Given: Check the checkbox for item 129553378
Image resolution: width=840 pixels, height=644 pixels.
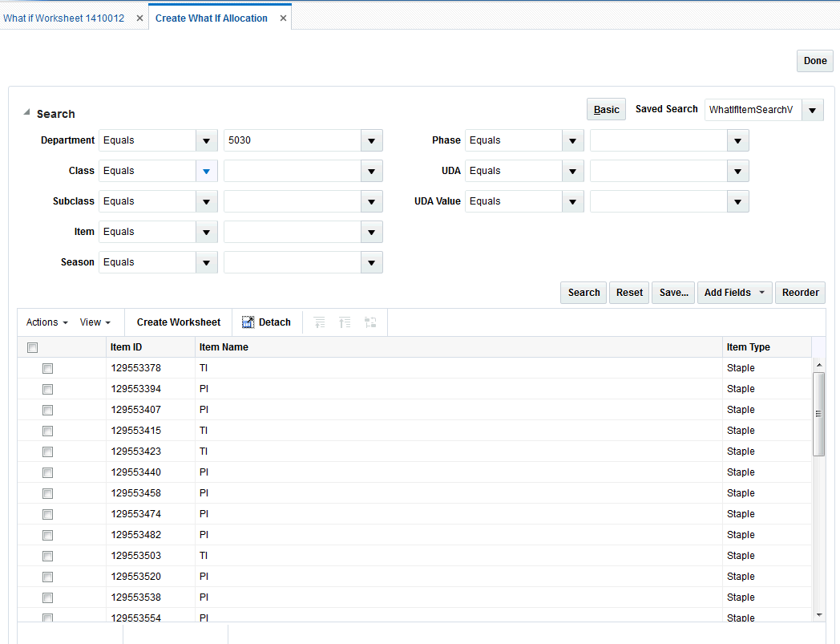Looking at the screenshot, I should pos(47,368).
